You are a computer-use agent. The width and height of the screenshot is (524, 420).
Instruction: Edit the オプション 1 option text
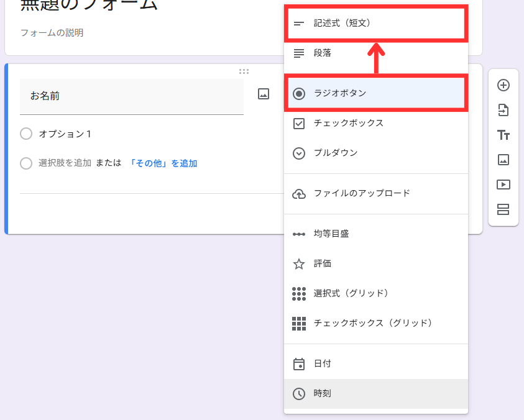click(x=65, y=134)
